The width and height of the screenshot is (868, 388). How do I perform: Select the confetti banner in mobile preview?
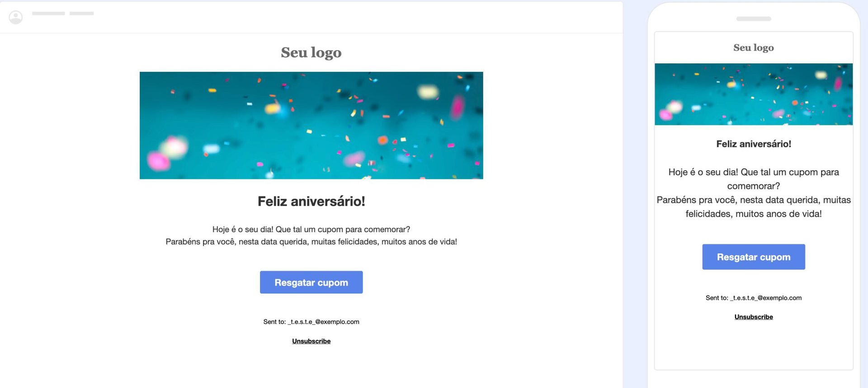[753, 94]
